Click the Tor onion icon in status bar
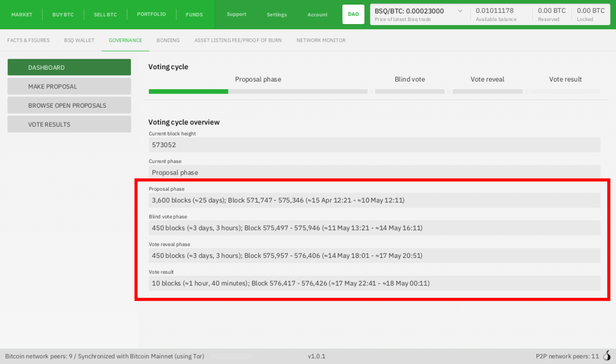This screenshot has width=616, height=364. click(607, 356)
